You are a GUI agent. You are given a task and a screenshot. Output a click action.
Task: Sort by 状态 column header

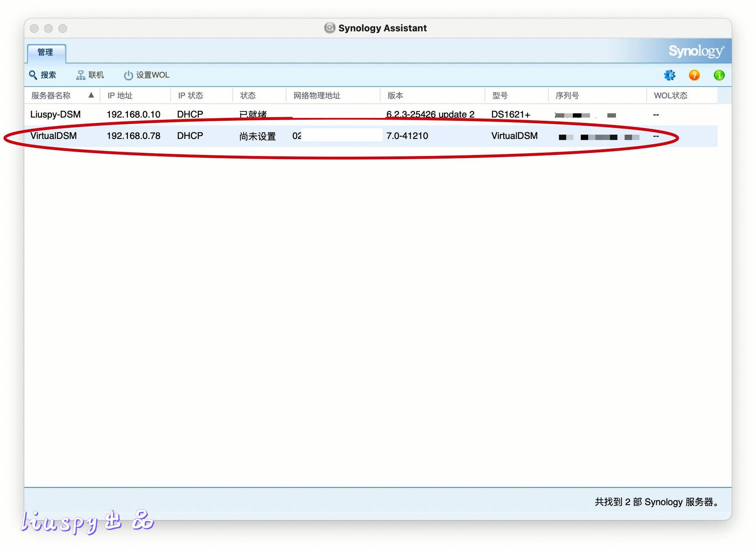click(248, 96)
